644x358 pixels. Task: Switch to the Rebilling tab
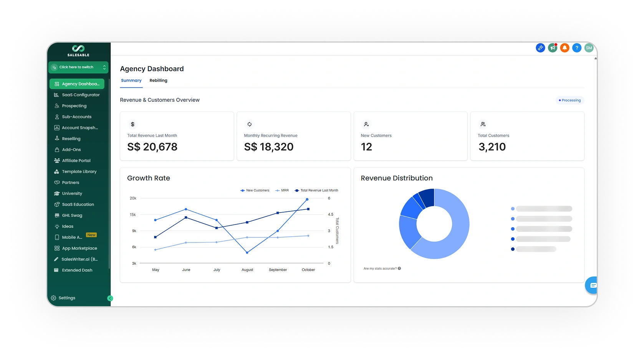point(158,81)
